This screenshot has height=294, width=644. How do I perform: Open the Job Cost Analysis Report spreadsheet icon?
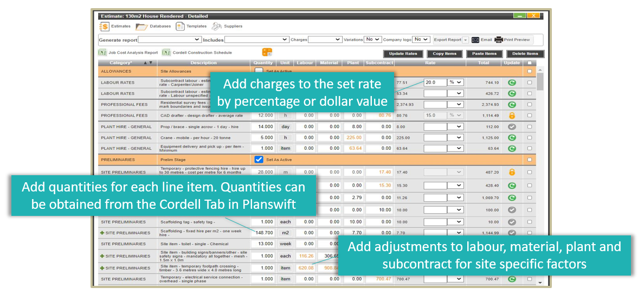click(102, 52)
